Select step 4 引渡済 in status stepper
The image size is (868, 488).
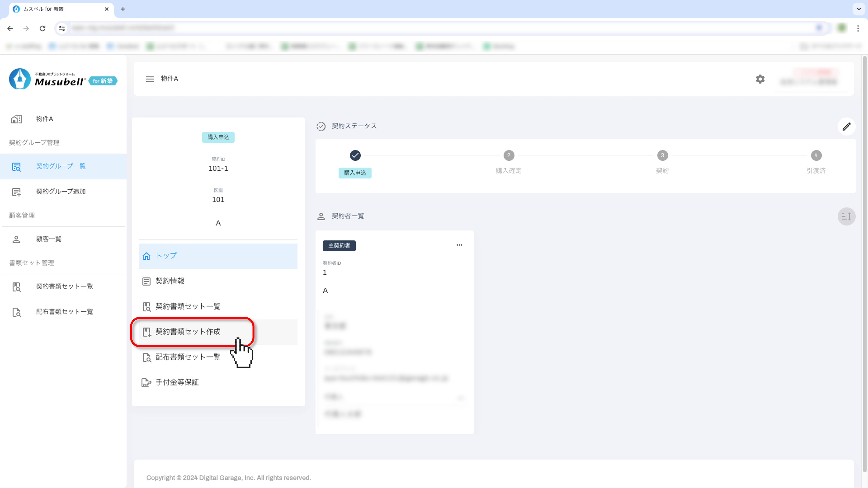click(816, 156)
